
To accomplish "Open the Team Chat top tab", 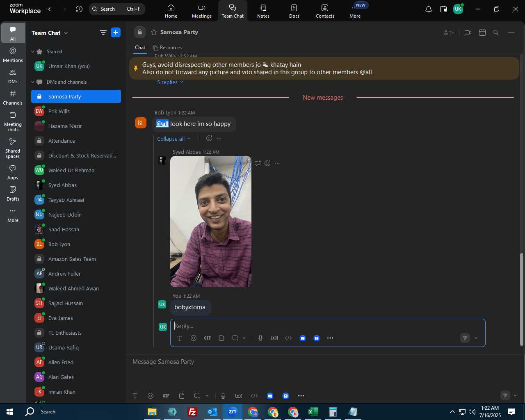I will point(233,11).
